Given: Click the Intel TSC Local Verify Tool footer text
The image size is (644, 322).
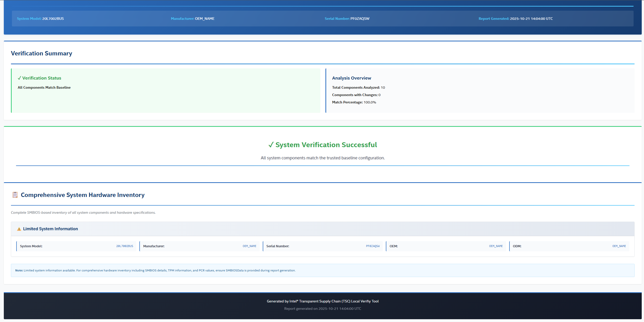Looking at the screenshot, I should (322, 301).
